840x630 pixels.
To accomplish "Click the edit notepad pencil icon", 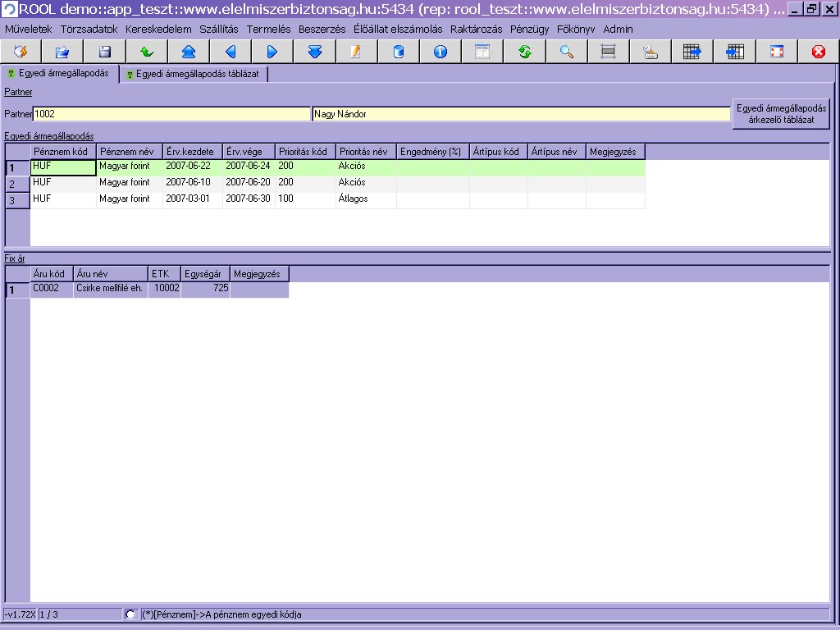I will tap(356, 52).
